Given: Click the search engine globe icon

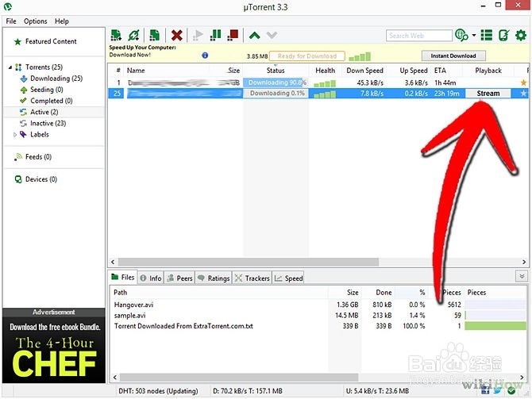Looking at the screenshot, I should pyautogui.click(x=461, y=35).
